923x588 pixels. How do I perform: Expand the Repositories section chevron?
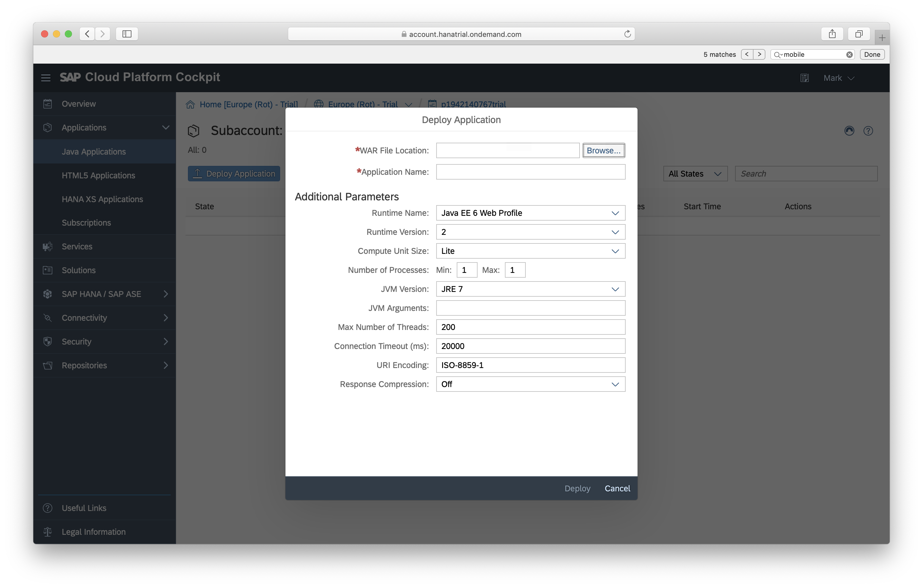(x=166, y=365)
